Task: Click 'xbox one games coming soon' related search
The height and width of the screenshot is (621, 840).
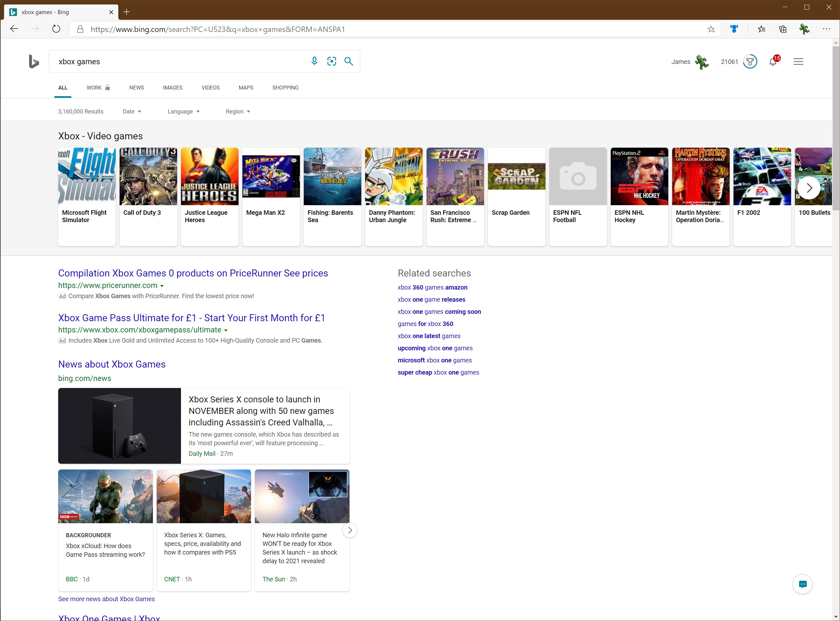Action: click(x=439, y=312)
